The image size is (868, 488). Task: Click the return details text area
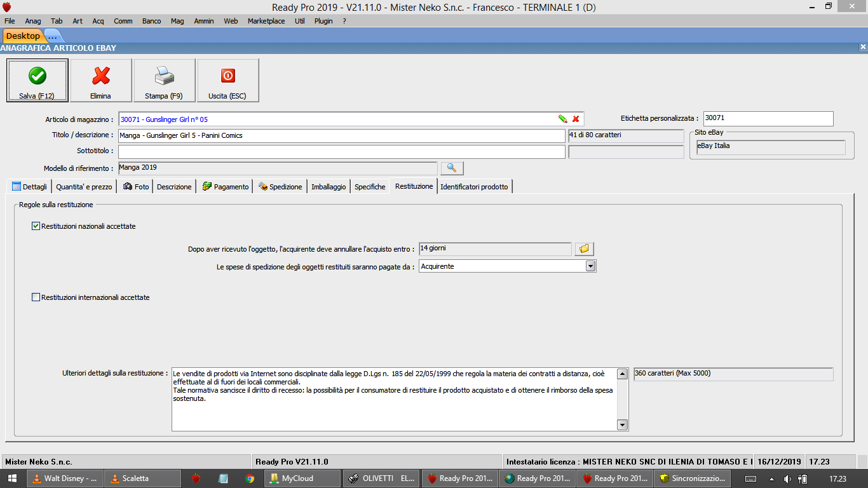click(x=394, y=399)
